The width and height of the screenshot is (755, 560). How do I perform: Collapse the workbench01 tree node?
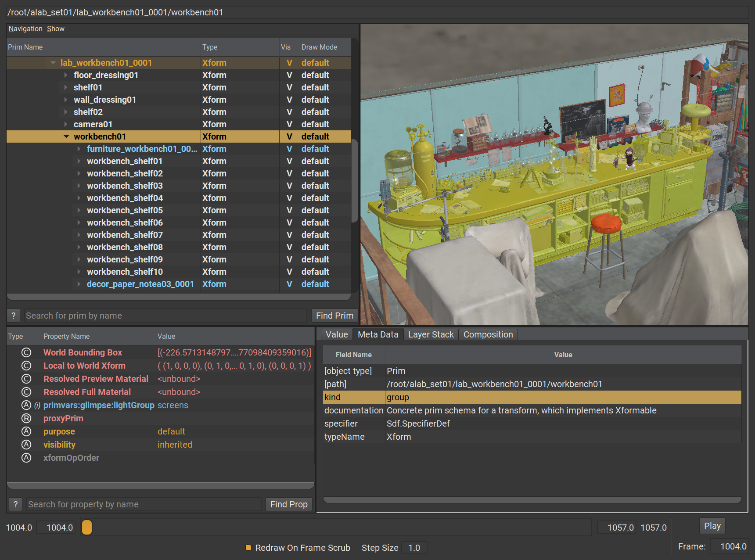tap(66, 136)
